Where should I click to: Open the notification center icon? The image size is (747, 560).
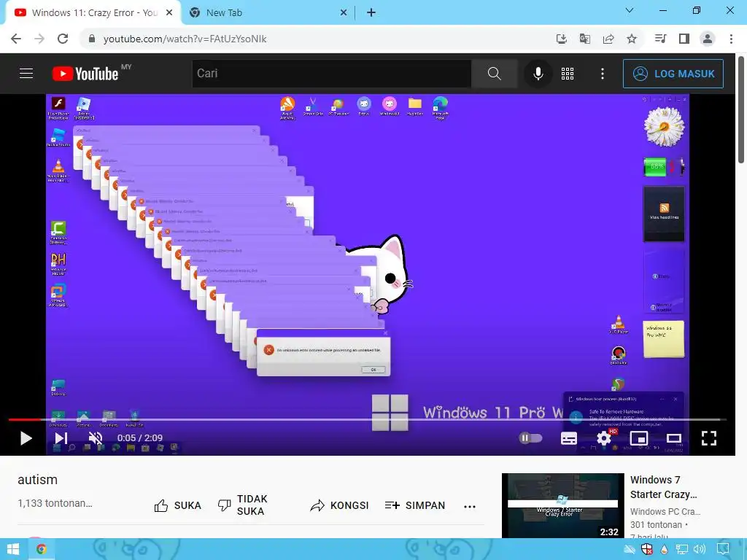pos(723,550)
